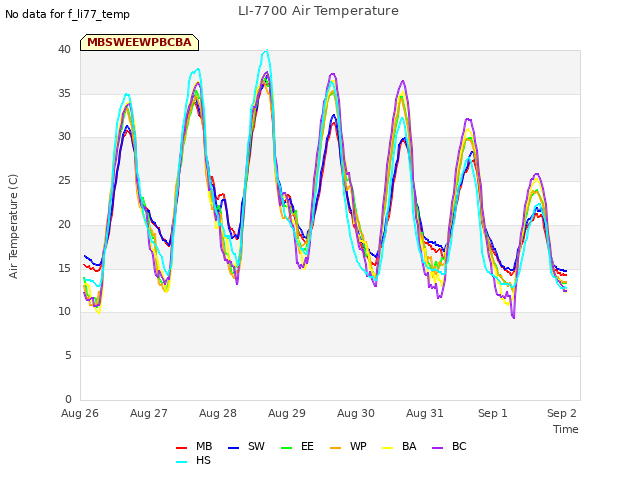Click the Aug 29 x-axis tick label
This screenshot has height=480, width=640.
pyautogui.click(x=287, y=413)
